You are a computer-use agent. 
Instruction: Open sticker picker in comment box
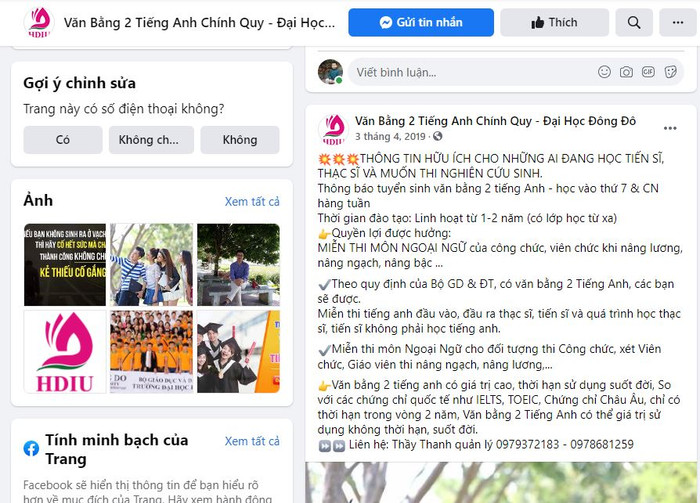pos(671,72)
